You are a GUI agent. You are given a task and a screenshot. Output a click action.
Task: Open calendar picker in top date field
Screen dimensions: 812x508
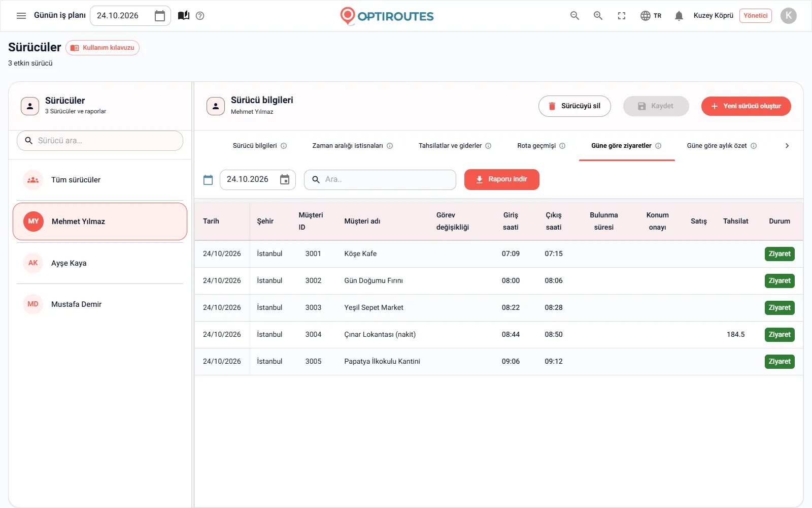160,16
